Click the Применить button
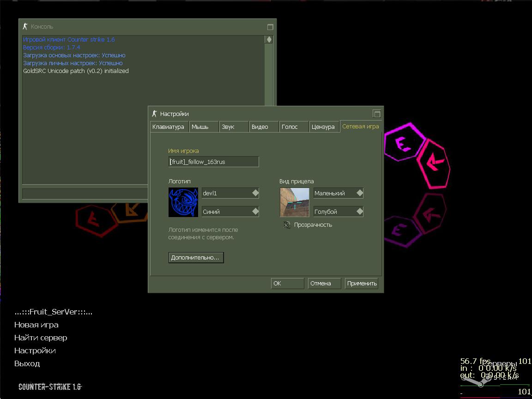 click(x=362, y=283)
